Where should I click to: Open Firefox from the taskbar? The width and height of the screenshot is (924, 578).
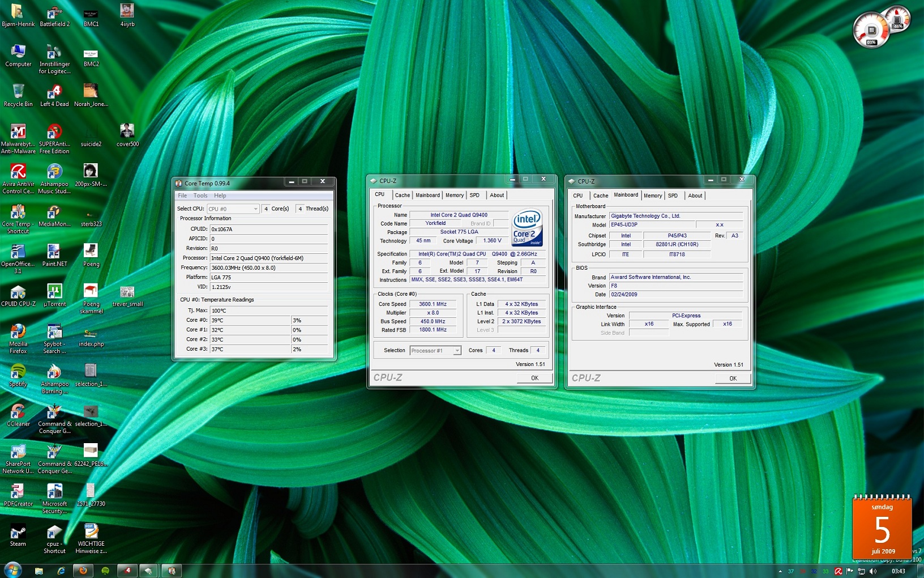click(83, 571)
